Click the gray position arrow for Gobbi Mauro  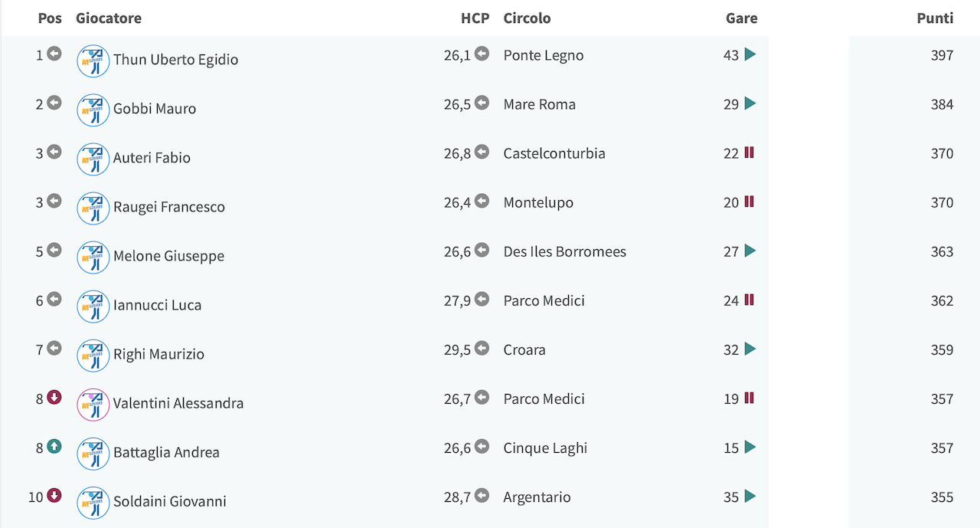coord(54,103)
